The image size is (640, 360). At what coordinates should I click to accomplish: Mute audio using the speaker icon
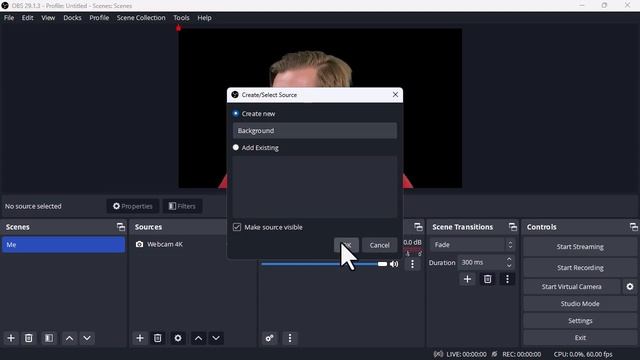coord(394,264)
